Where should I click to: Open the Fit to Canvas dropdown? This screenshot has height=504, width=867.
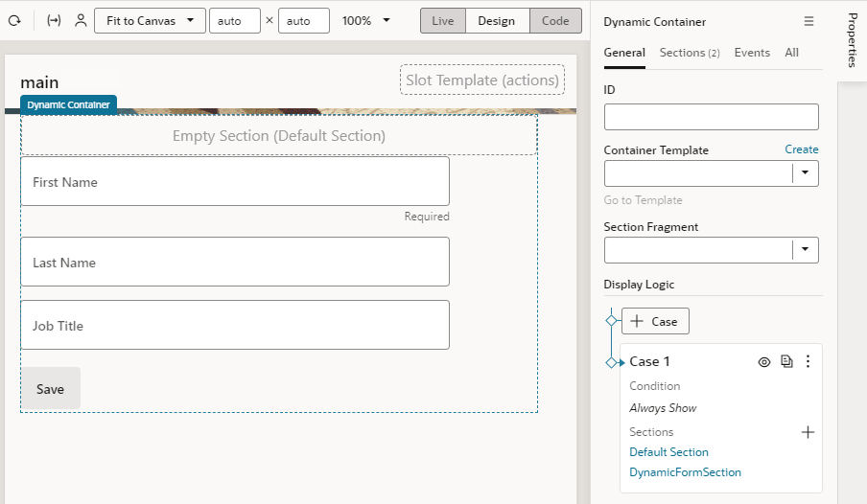(x=150, y=21)
